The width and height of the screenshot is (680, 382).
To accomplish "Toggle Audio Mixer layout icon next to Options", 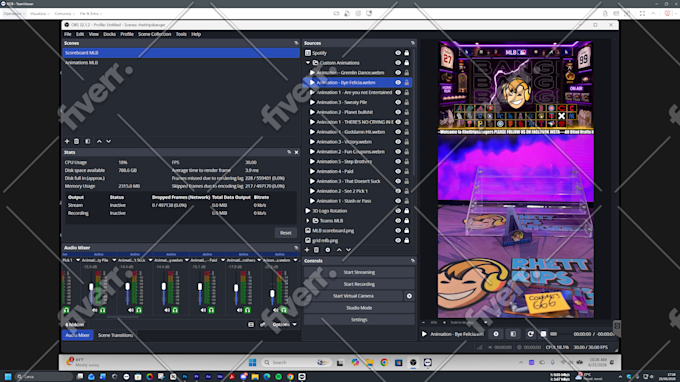I will (251, 324).
